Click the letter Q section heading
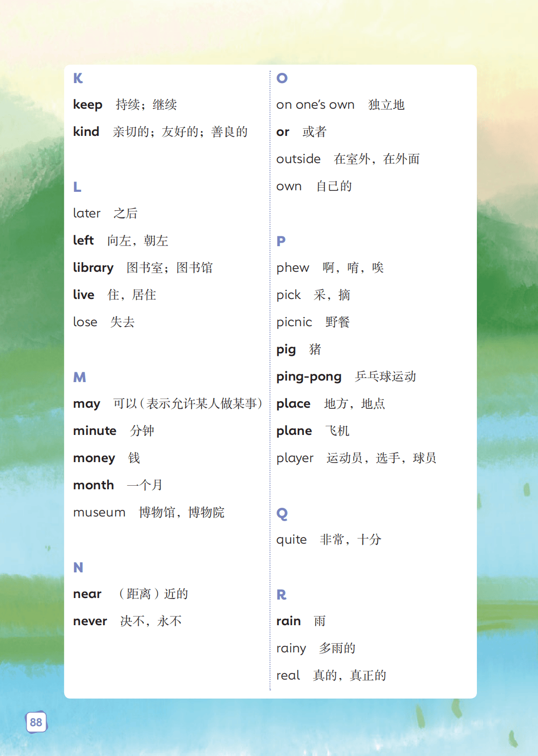 point(282,513)
